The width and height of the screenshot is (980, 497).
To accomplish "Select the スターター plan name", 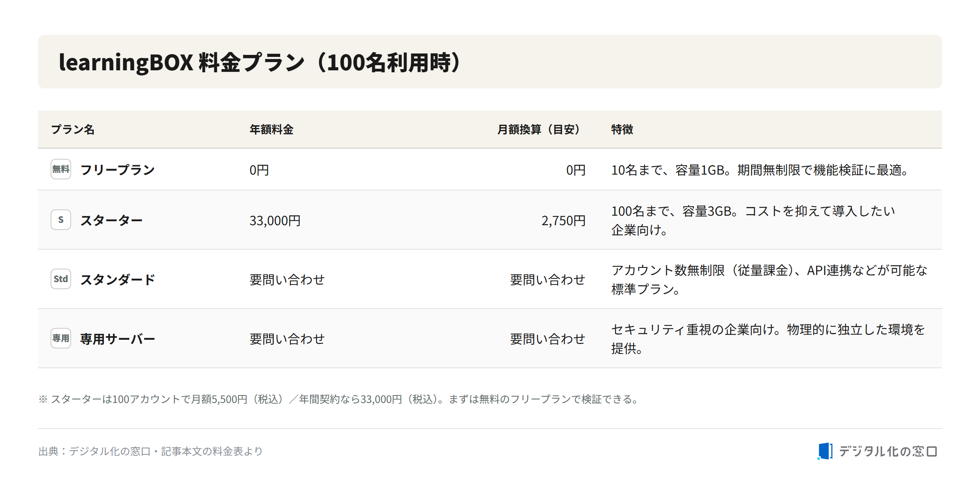I will tap(111, 220).
